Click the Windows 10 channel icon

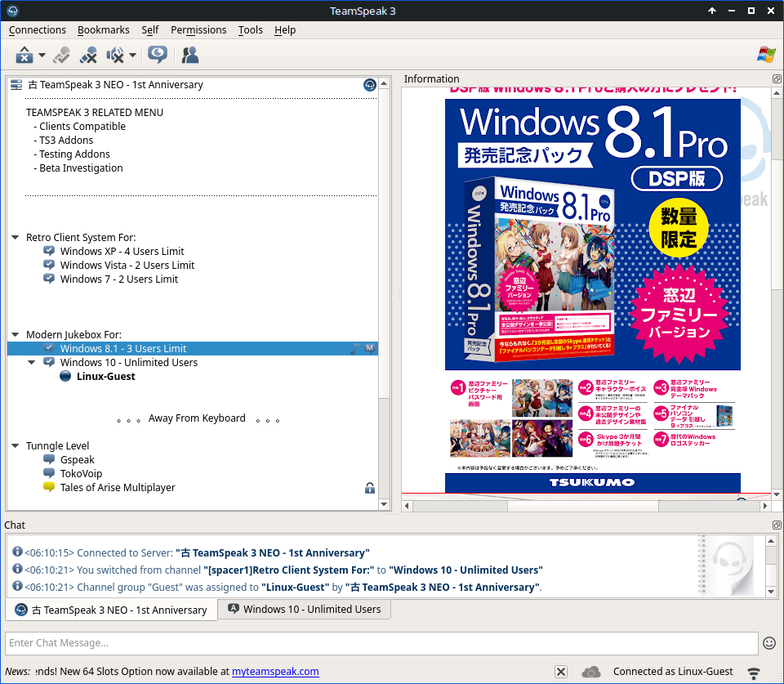49,362
